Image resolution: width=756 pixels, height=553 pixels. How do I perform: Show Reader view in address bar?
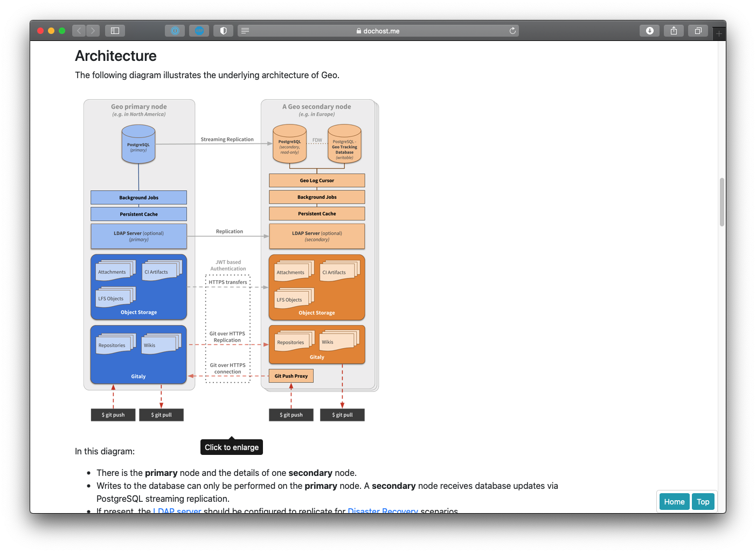[x=245, y=31]
